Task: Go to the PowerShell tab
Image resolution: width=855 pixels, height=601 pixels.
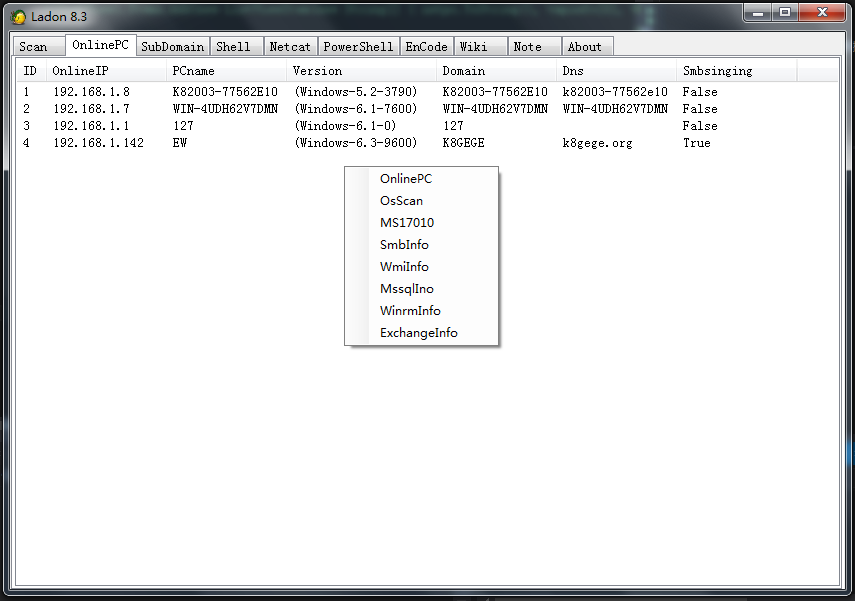Action: pos(358,47)
